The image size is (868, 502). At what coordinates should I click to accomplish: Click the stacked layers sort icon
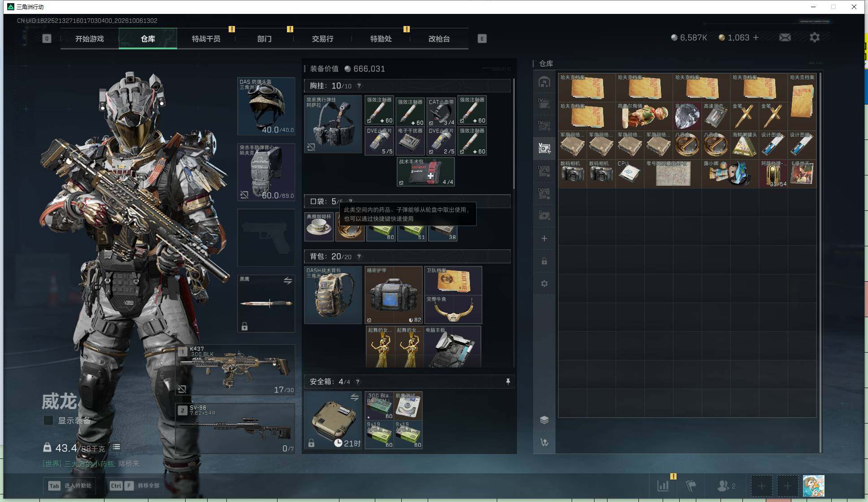tap(544, 420)
